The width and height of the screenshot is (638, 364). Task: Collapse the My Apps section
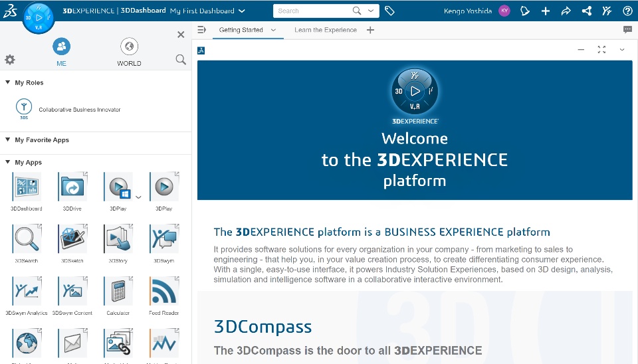pyautogui.click(x=8, y=162)
